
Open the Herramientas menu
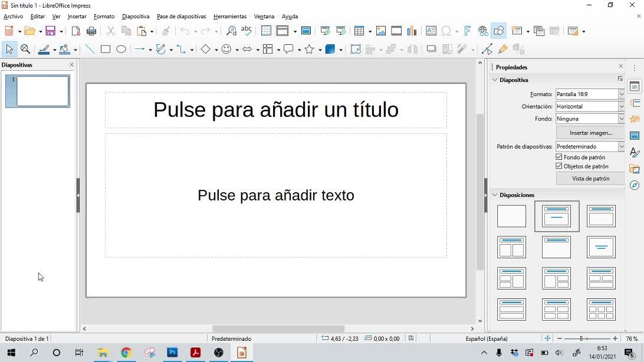click(230, 17)
